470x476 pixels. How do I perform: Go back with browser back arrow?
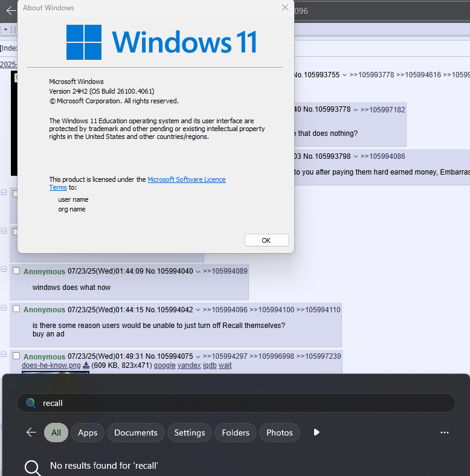(11, 11)
